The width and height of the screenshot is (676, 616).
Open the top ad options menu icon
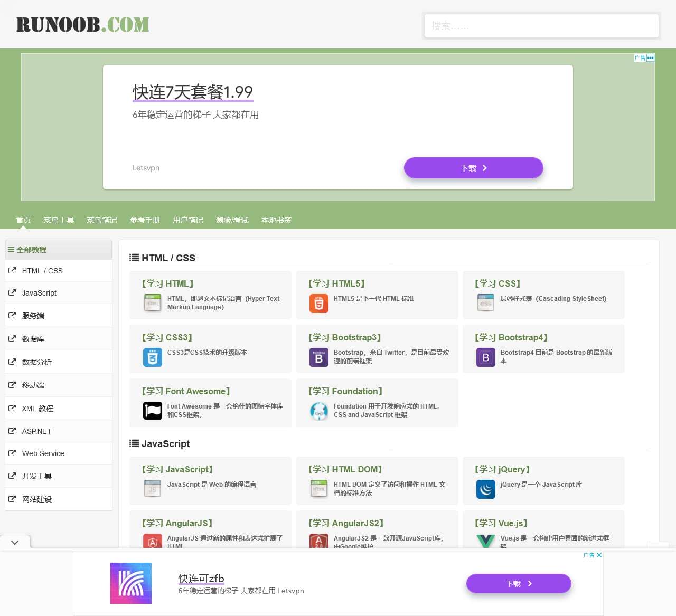pyautogui.click(x=650, y=58)
